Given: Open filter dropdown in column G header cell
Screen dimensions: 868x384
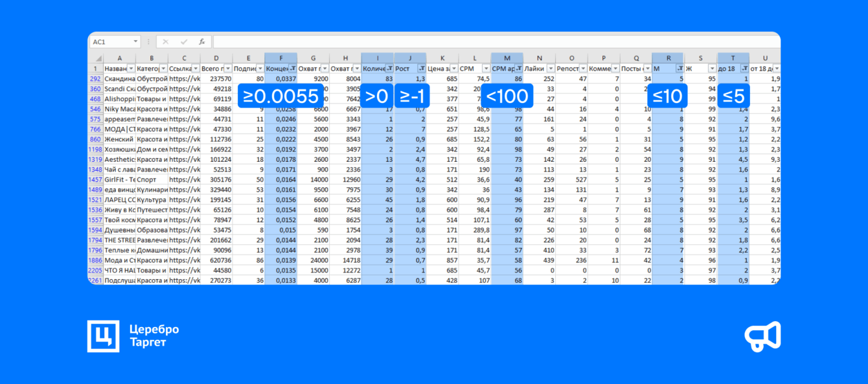Looking at the screenshot, I should 325,68.
